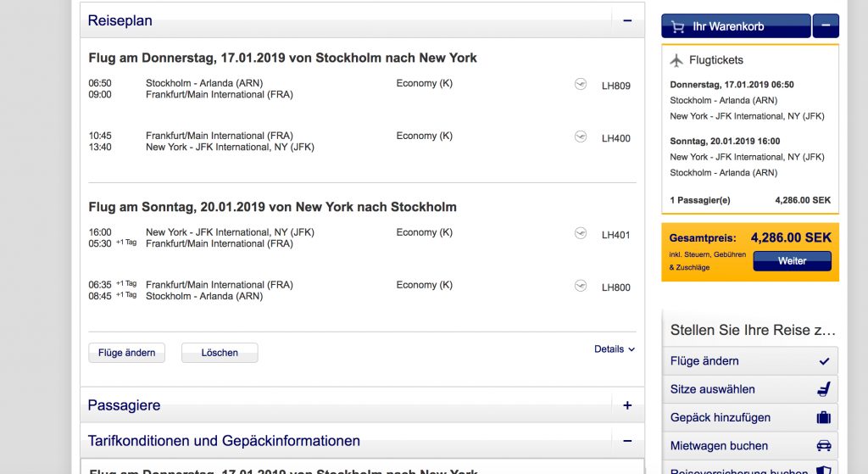Viewport: 868px width, 474px height.
Task: Collapse Tarifkonditionen und Gepäckinformationen section
Action: click(x=627, y=441)
